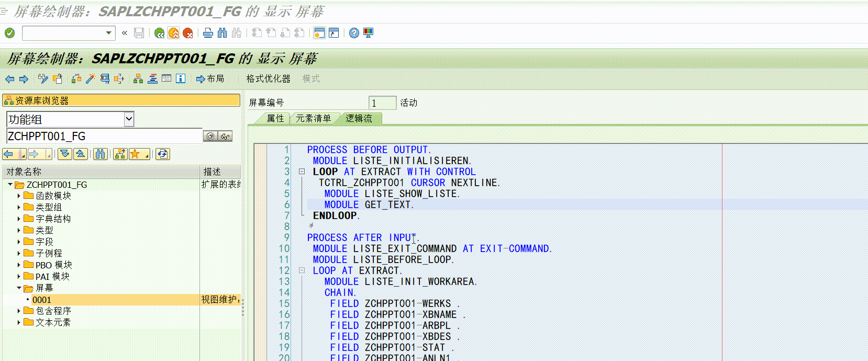Click the Collapse all nodes icon in the browser

click(x=80, y=154)
